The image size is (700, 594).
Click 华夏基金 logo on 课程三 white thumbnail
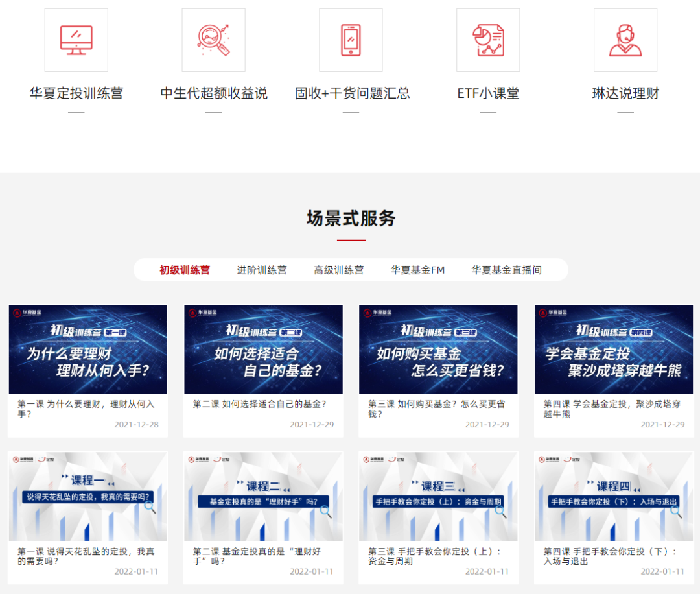374,459
